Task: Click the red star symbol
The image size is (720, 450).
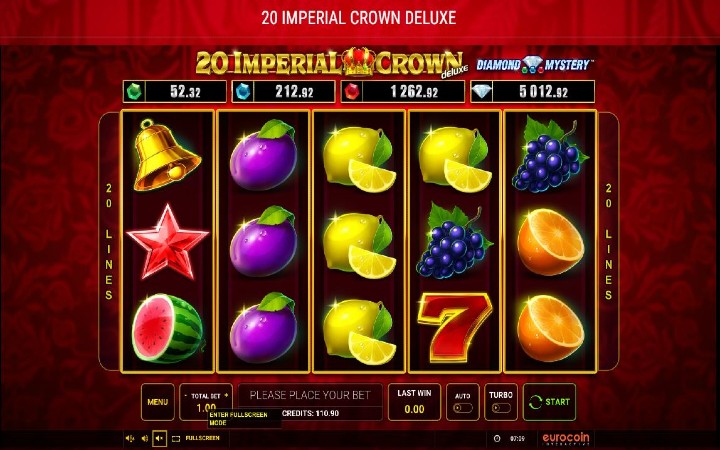Action: tap(168, 242)
